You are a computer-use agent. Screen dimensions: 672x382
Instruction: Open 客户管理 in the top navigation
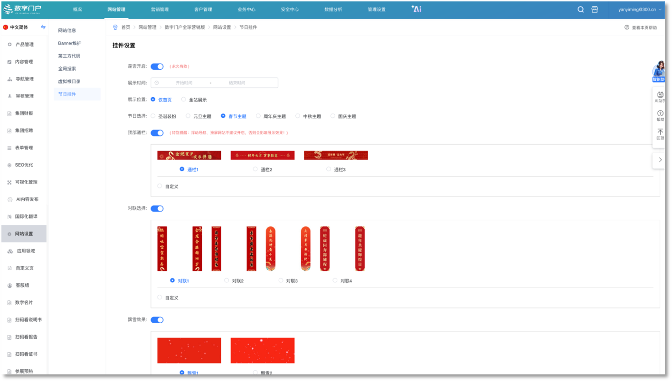point(203,9)
